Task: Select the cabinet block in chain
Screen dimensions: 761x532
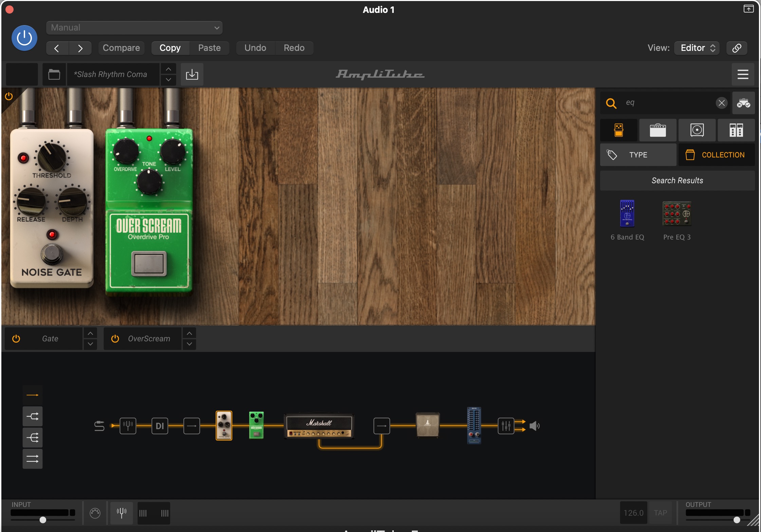Action: coord(428,425)
